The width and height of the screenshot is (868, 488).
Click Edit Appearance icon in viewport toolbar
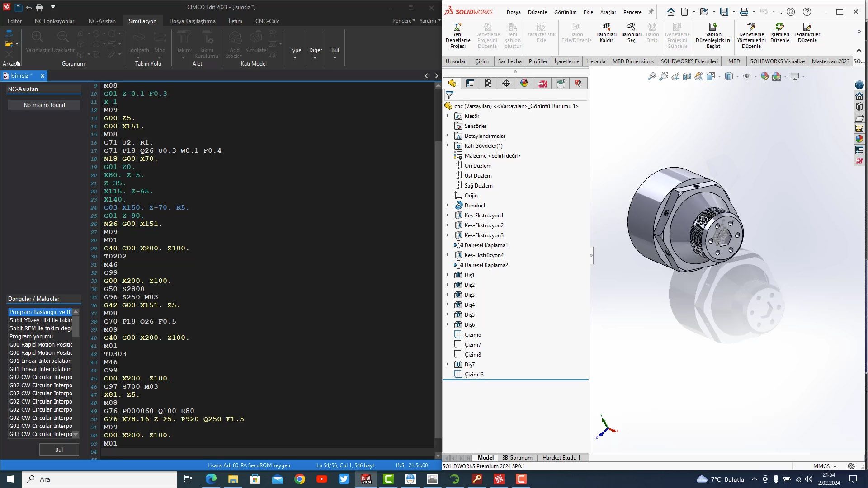764,76
